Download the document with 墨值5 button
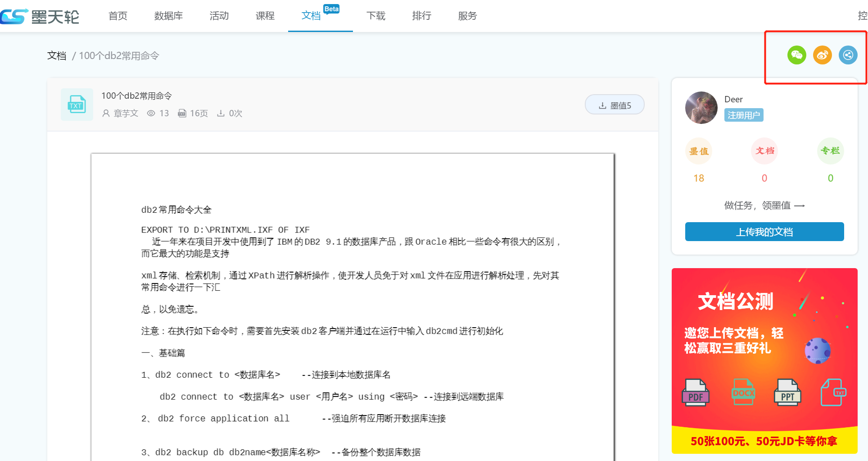 (615, 105)
